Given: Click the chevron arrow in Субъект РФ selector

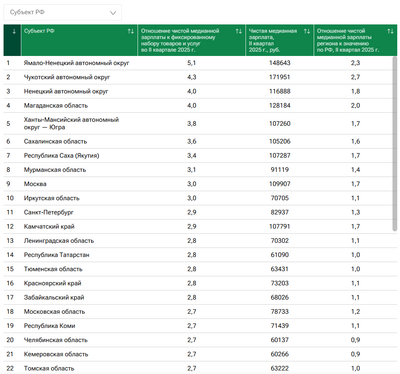Looking at the screenshot, I should [x=113, y=13].
